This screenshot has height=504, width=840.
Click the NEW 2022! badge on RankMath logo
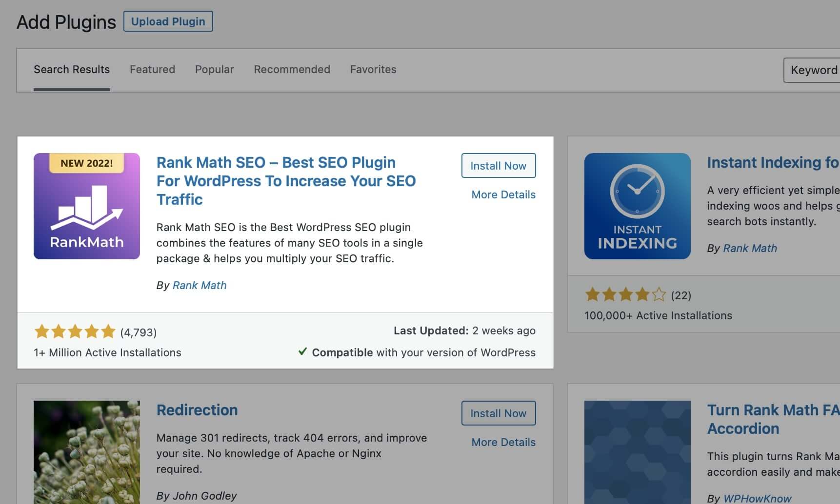pyautogui.click(x=87, y=163)
